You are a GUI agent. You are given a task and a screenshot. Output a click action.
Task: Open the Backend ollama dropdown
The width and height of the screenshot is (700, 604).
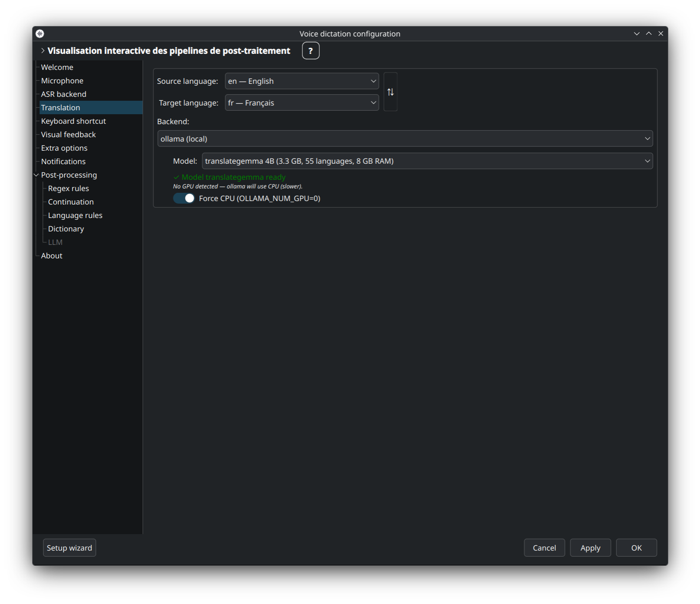pos(405,139)
